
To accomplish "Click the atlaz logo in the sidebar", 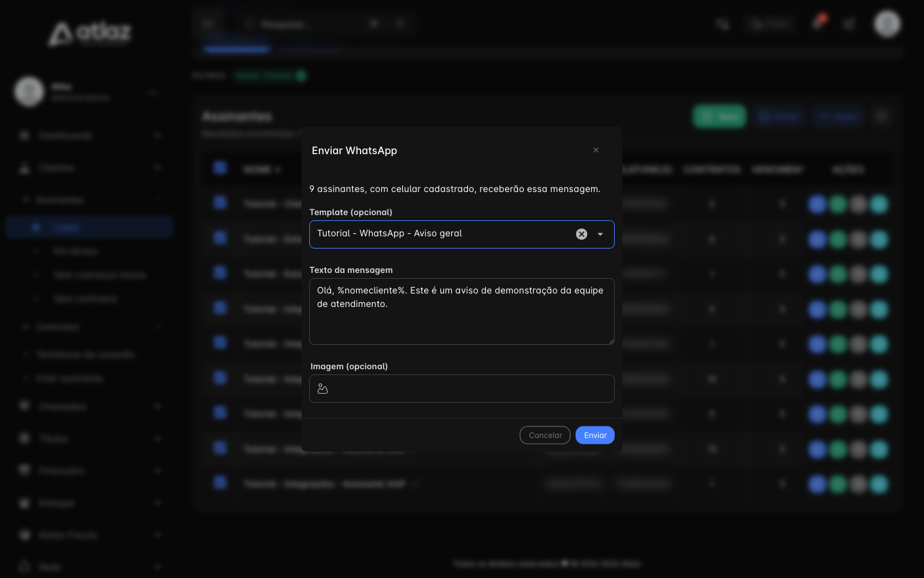I will pos(90,33).
